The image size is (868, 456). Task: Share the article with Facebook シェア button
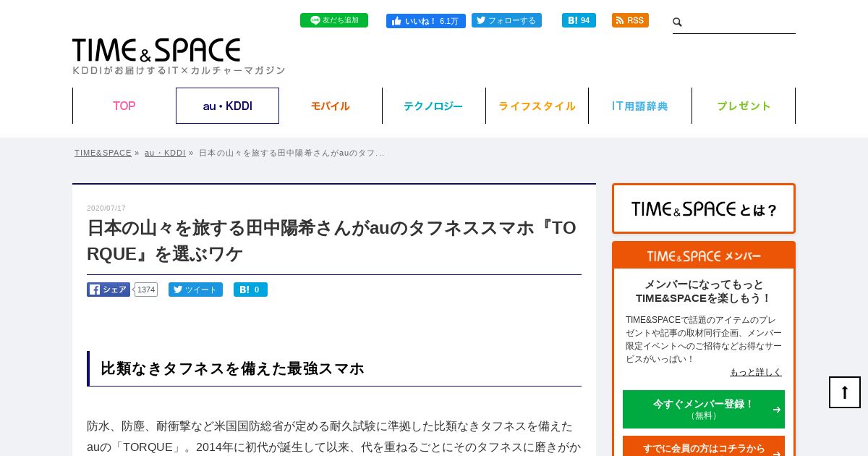(x=109, y=290)
